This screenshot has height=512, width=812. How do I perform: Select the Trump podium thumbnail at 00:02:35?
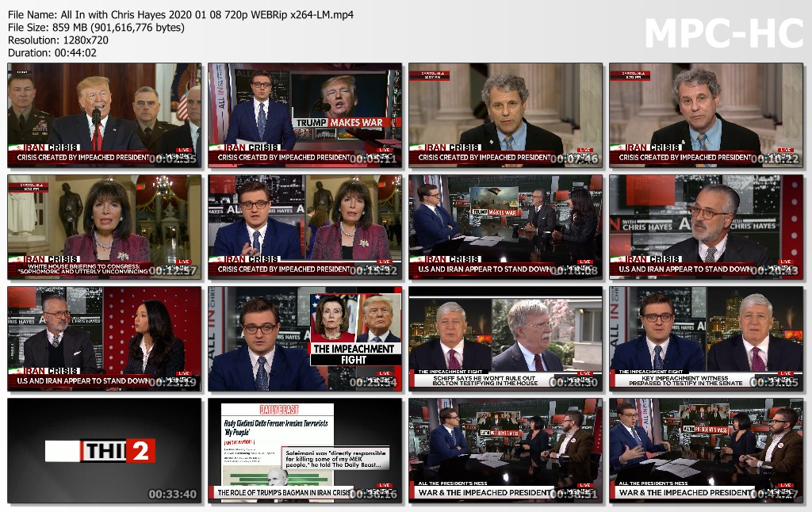105,116
